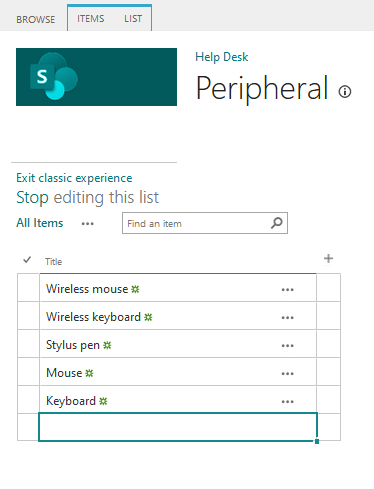Open ellipsis menu for Wireless keyboard
The image size is (374, 489).
[x=287, y=318]
